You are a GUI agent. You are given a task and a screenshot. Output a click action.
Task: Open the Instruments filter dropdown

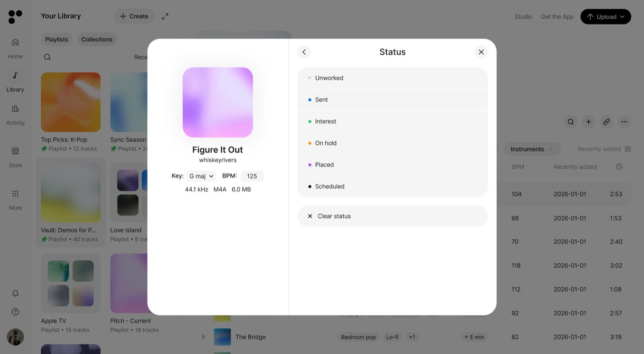tap(532, 149)
